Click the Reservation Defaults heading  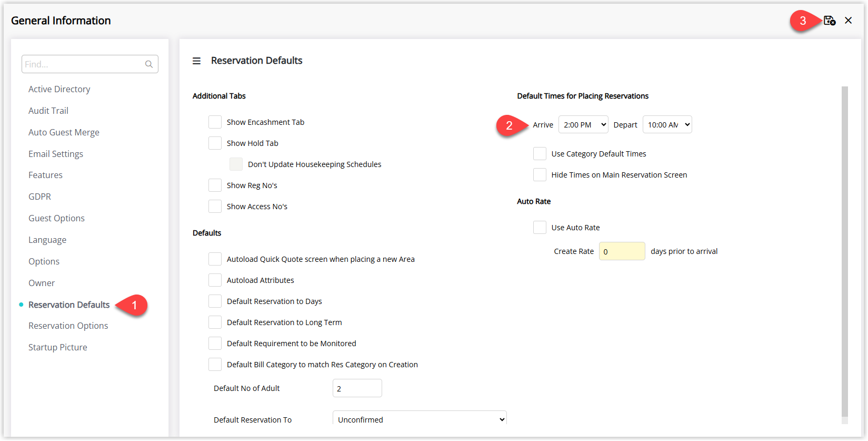point(257,61)
